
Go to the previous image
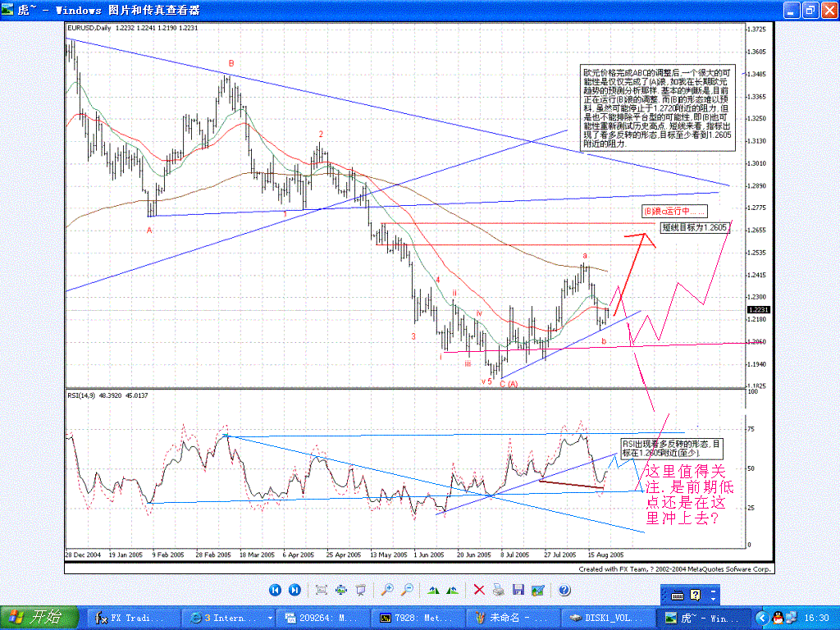point(275,590)
